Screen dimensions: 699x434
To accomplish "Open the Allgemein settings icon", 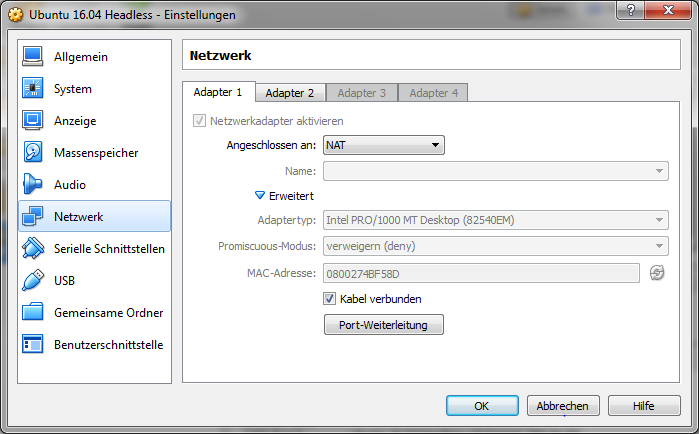I will pyautogui.click(x=33, y=57).
